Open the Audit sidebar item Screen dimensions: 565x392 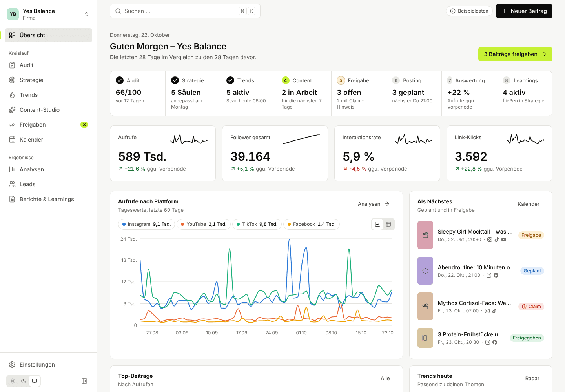click(48, 65)
